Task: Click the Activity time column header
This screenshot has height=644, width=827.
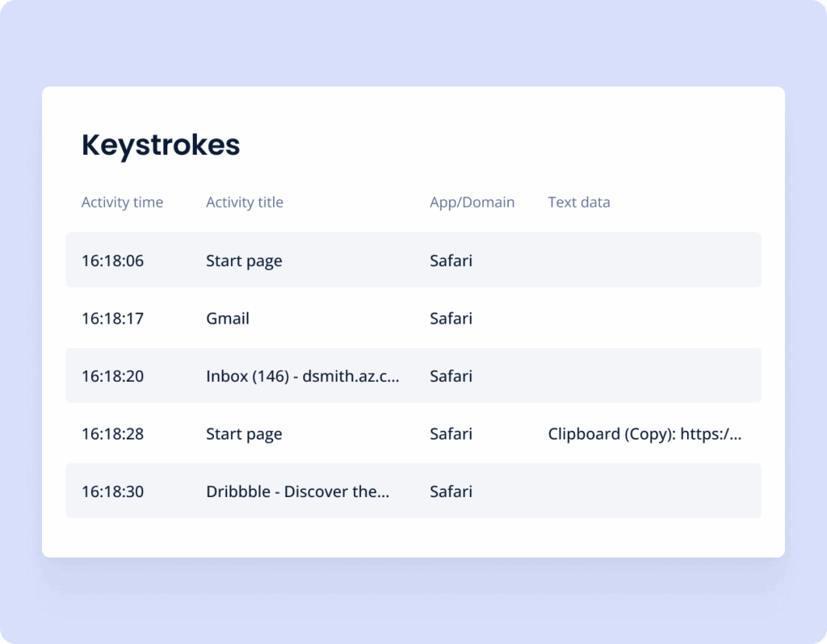Action: coord(122,203)
